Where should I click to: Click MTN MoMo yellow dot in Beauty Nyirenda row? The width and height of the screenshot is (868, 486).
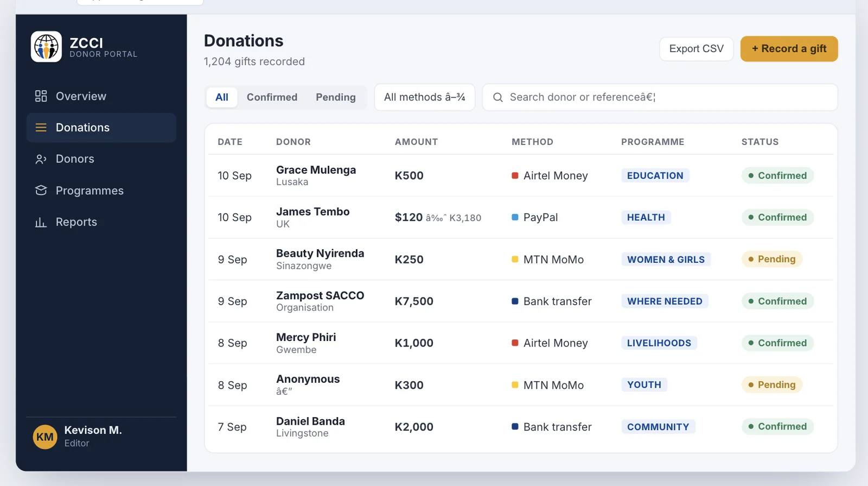point(515,259)
